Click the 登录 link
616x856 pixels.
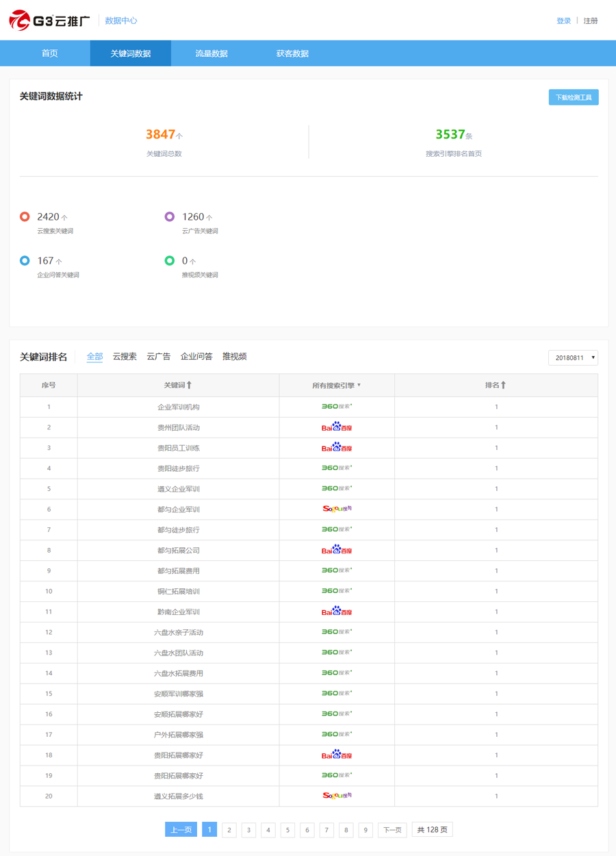point(563,21)
